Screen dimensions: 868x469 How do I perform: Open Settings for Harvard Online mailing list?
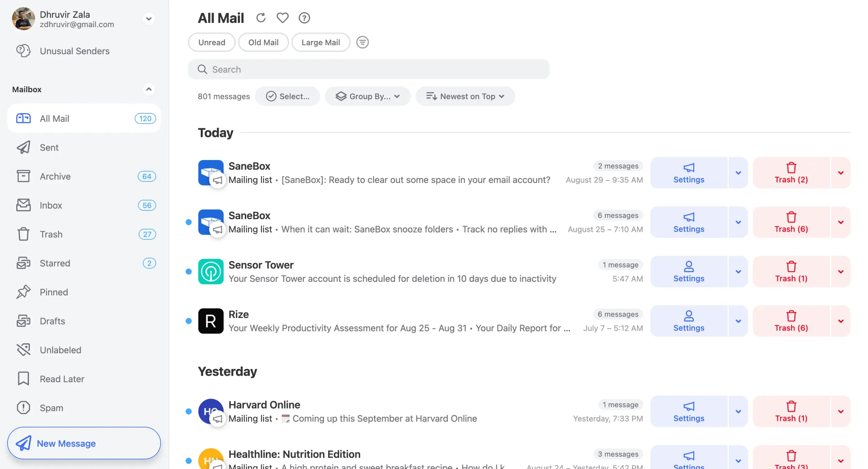coord(689,411)
